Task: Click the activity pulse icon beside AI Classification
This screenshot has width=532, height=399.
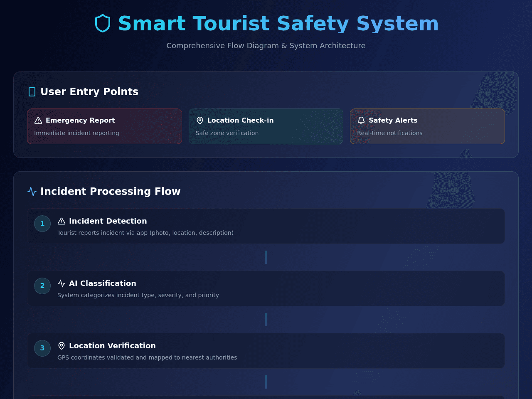Action: [x=62, y=283]
